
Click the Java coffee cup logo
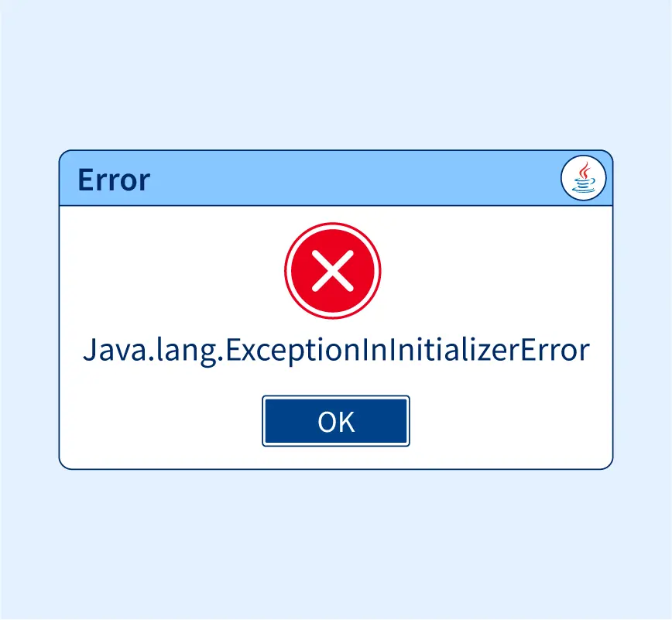point(584,177)
